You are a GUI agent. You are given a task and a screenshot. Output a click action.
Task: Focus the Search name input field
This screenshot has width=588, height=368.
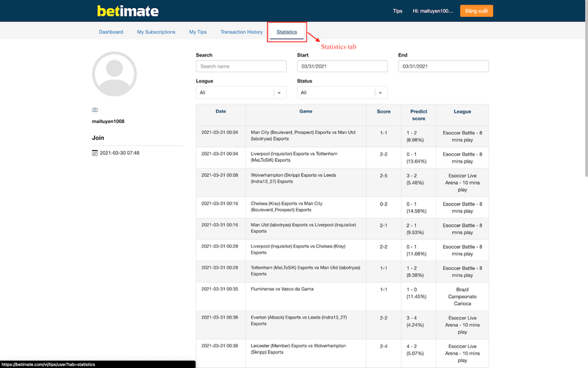click(x=241, y=66)
